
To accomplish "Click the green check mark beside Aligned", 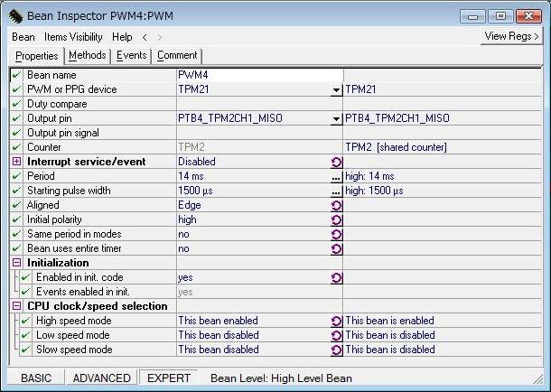I will pyautogui.click(x=16, y=205).
